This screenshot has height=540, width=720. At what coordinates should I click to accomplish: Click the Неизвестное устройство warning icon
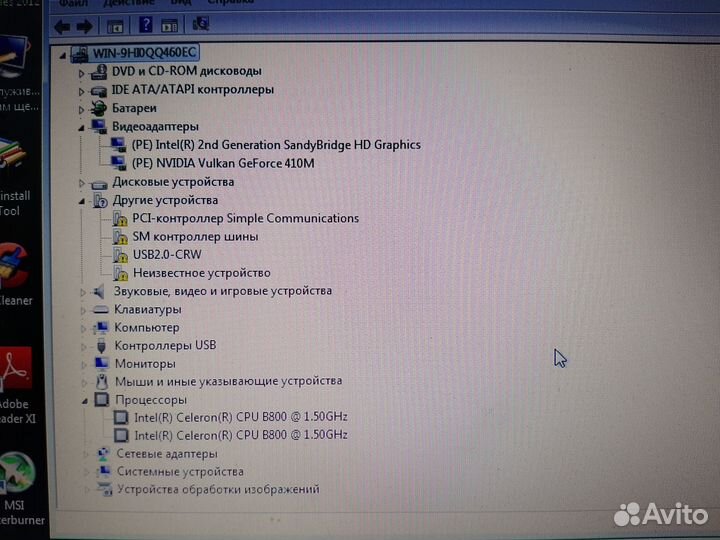[121, 273]
